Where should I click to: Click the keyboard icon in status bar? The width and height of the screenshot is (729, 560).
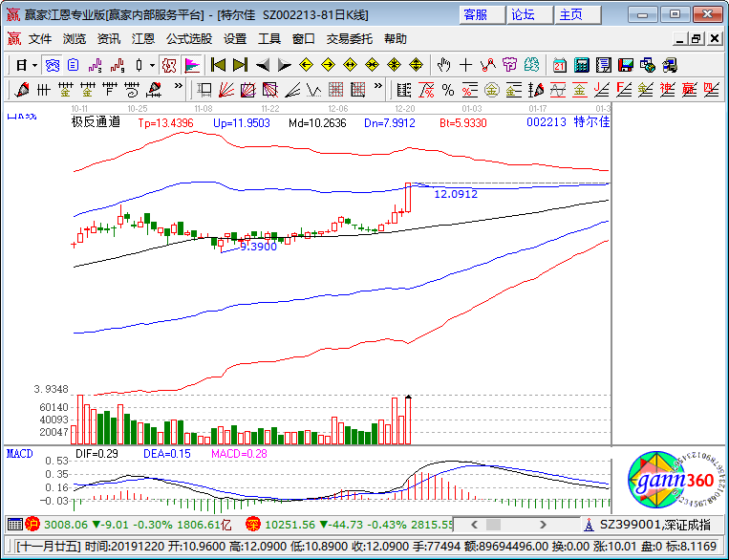click(x=15, y=525)
